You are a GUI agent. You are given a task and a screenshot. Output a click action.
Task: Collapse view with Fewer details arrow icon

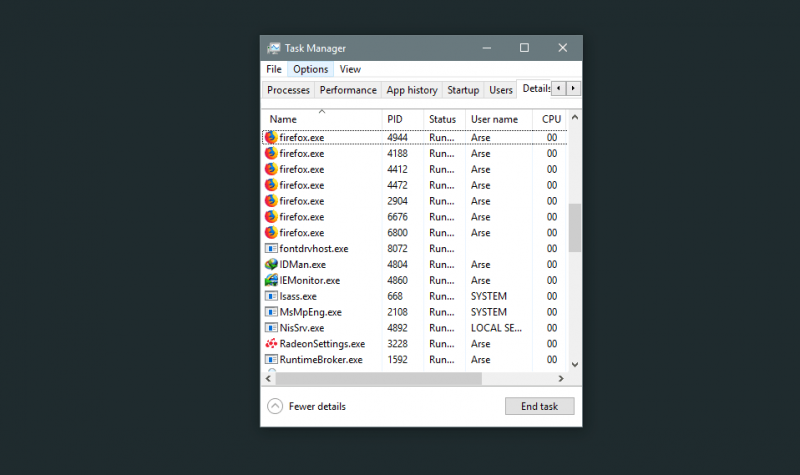(x=275, y=406)
